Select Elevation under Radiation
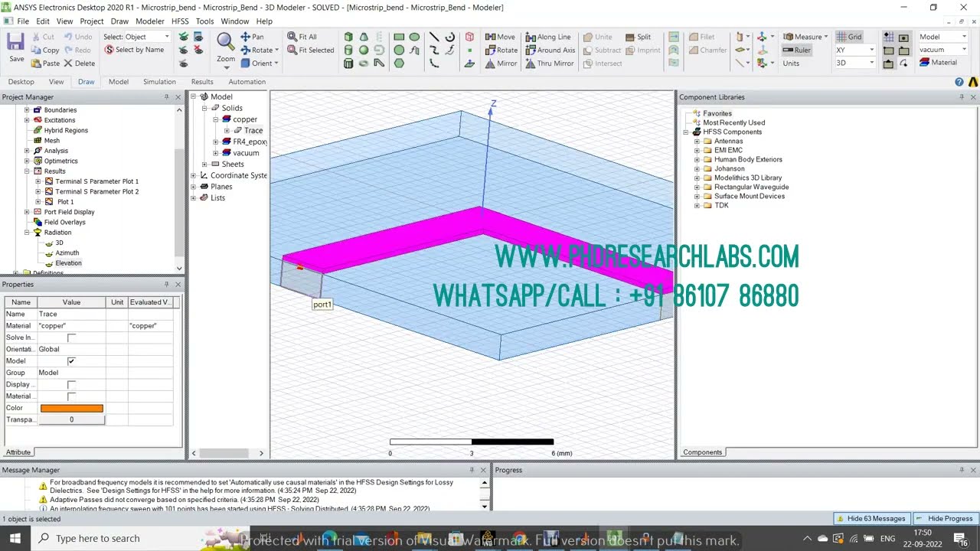980x551 pixels. [68, 263]
